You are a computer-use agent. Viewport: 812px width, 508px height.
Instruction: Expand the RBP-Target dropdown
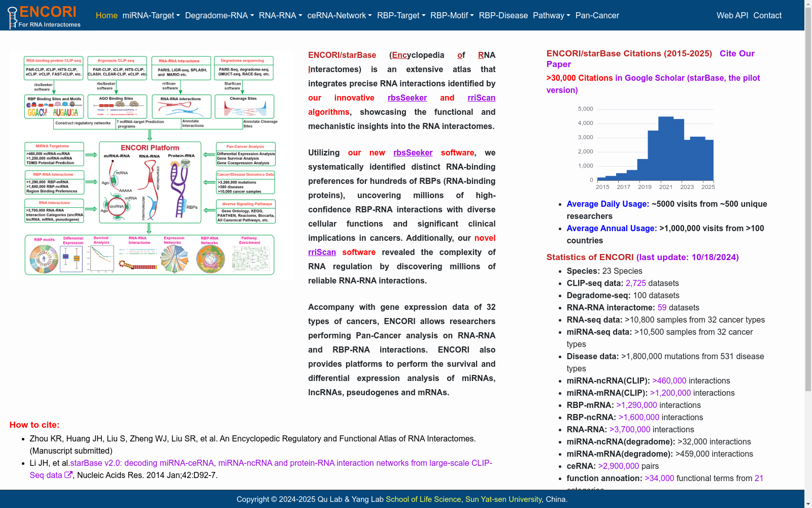tap(401, 15)
